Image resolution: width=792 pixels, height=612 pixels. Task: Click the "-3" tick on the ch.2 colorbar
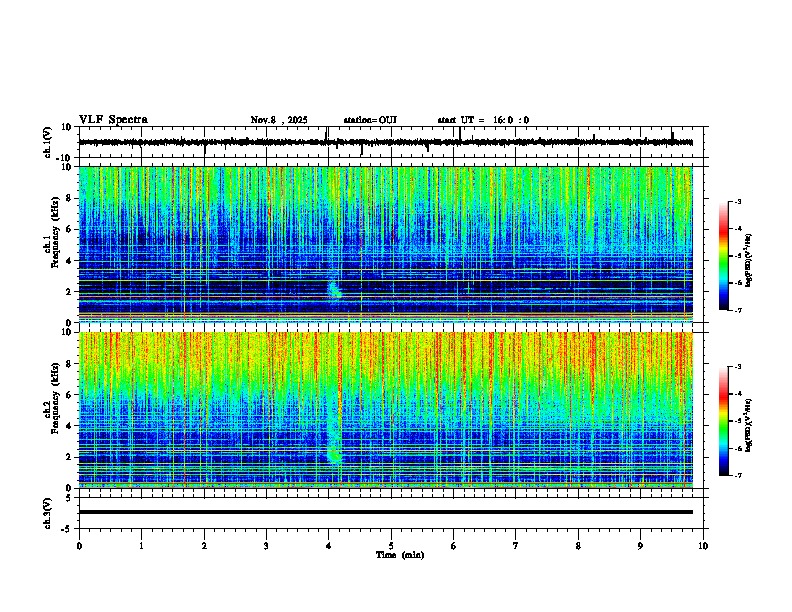(x=737, y=367)
